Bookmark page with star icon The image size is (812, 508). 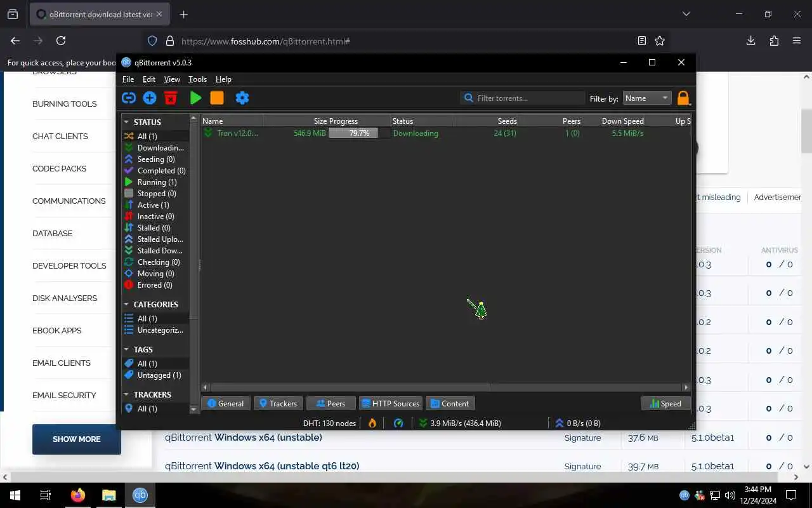coord(660,41)
